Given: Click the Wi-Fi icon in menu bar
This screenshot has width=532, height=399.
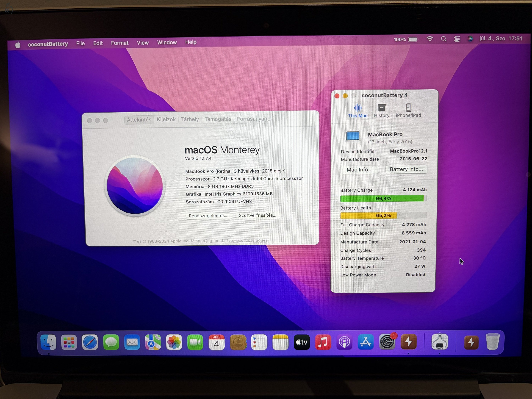Looking at the screenshot, I should [430, 39].
